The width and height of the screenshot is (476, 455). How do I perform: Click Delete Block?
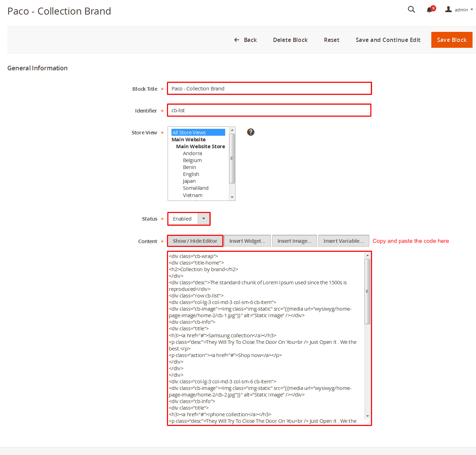point(290,40)
